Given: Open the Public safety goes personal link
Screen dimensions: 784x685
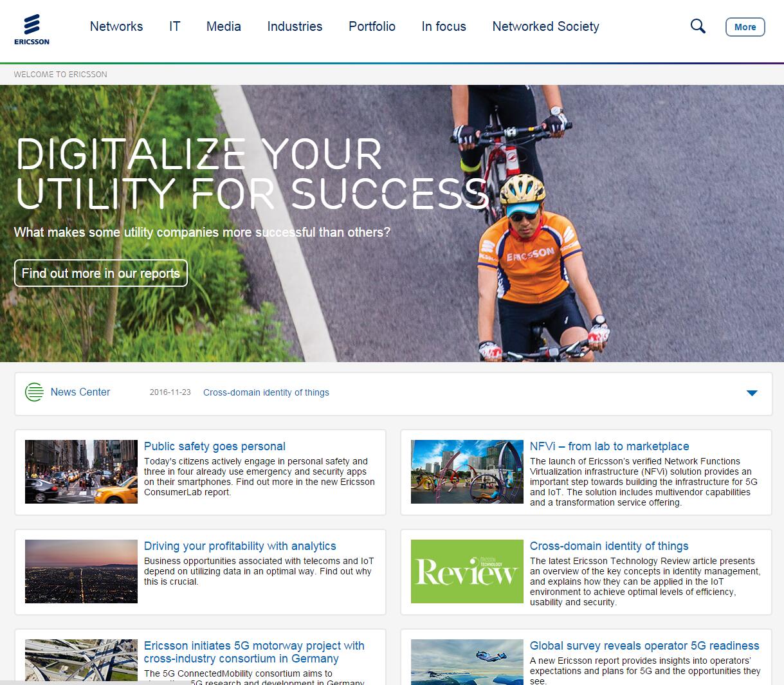Looking at the screenshot, I should point(215,446).
